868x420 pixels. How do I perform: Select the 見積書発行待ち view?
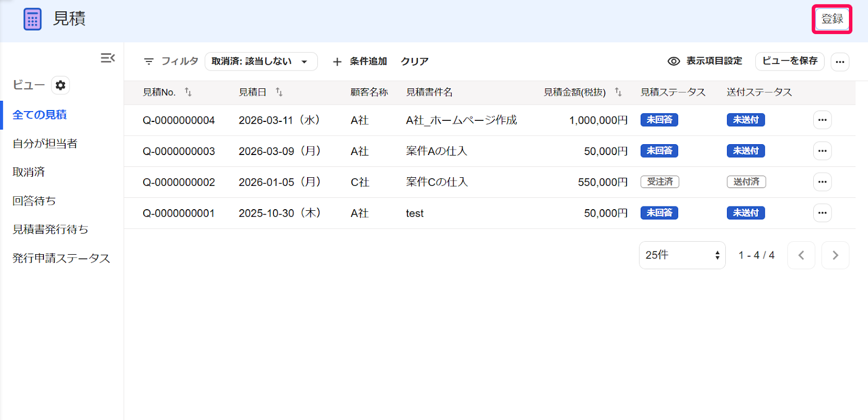[x=50, y=230]
